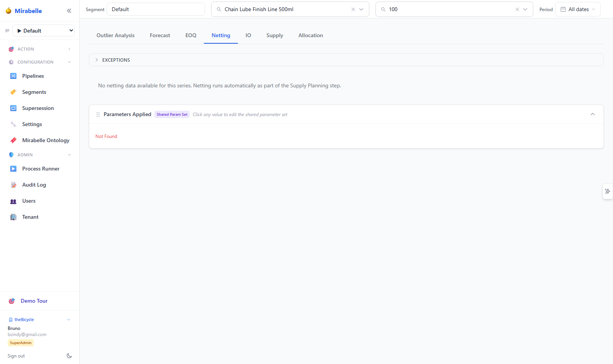Clear the Chain Lube product selection
This screenshot has width=613, height=364.
click(353, 9)
